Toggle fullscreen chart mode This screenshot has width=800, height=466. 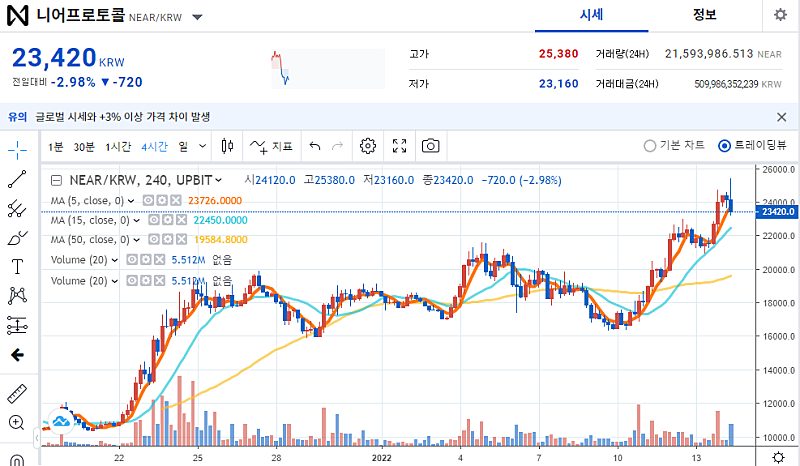pos(399,146)
